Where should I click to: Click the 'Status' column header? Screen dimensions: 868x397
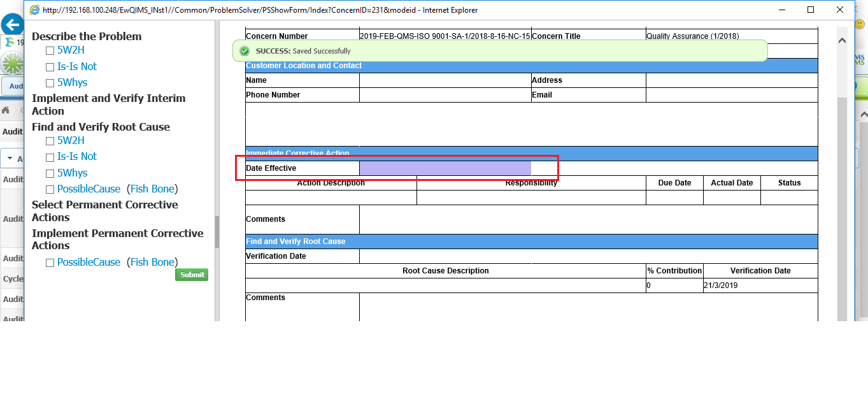789,183
